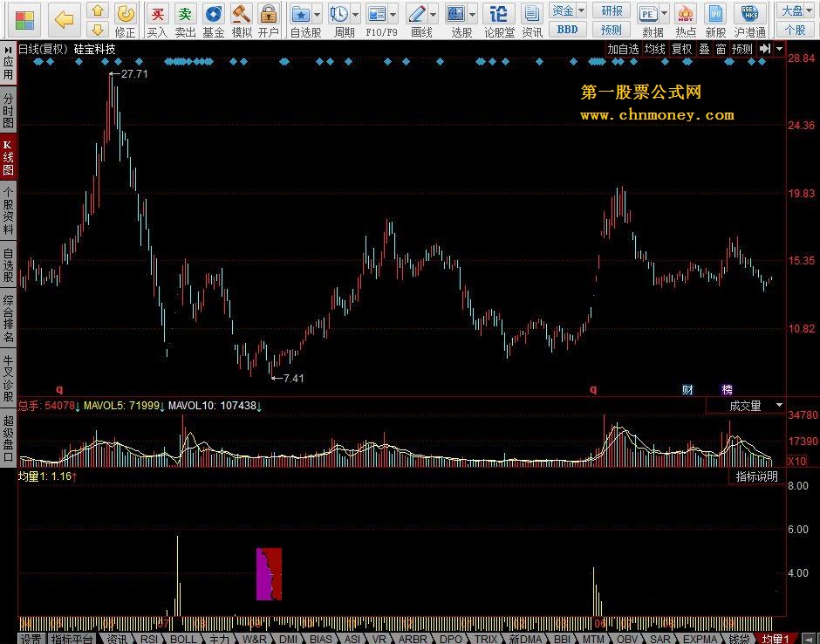Click the 周期 clock icon
The image size is (820, 644).
click(338, 14)
